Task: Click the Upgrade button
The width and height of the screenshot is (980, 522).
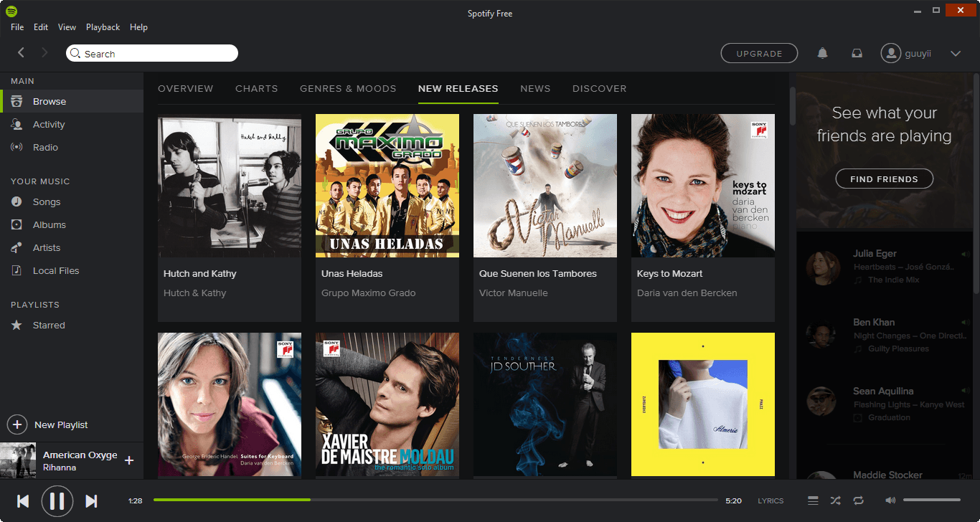Action: pyautogui.click(x=759, y=53)
